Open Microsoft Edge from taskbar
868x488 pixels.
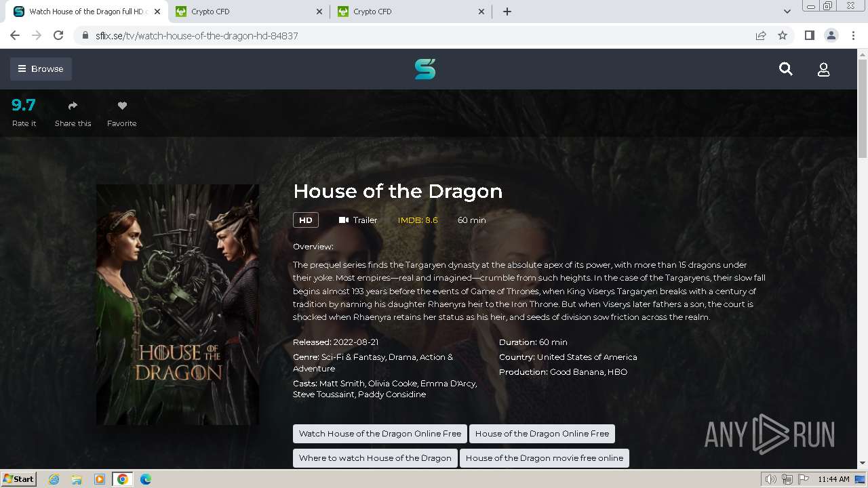146,479
